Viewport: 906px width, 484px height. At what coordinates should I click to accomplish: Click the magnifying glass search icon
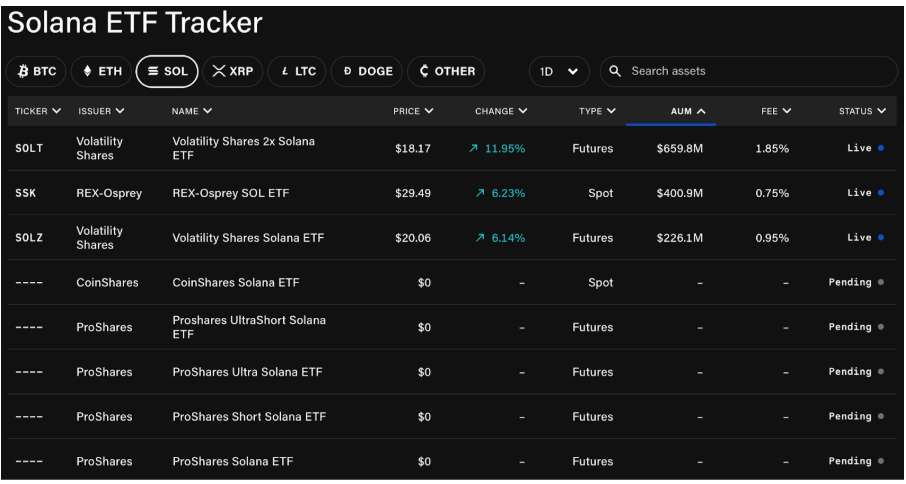coord(615,72)
